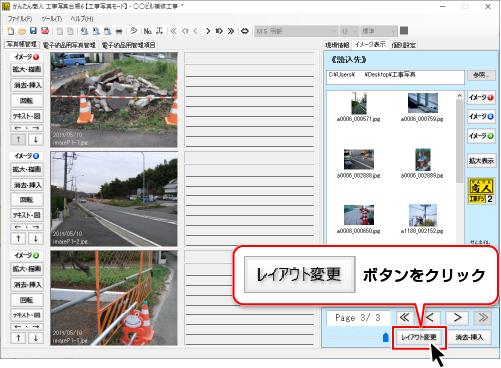Click the double-headed horizontal arrow icon
The image size is (501, 368).
point(245,31)
